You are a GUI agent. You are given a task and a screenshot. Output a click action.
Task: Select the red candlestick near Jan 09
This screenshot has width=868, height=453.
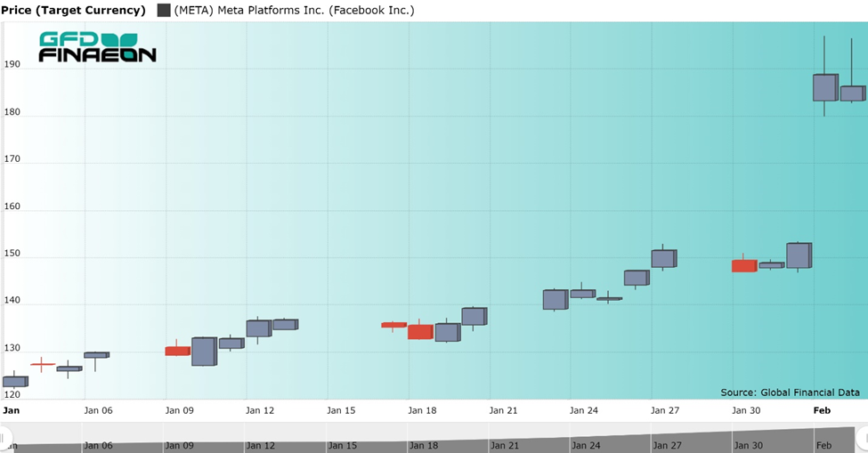[177, 351]
